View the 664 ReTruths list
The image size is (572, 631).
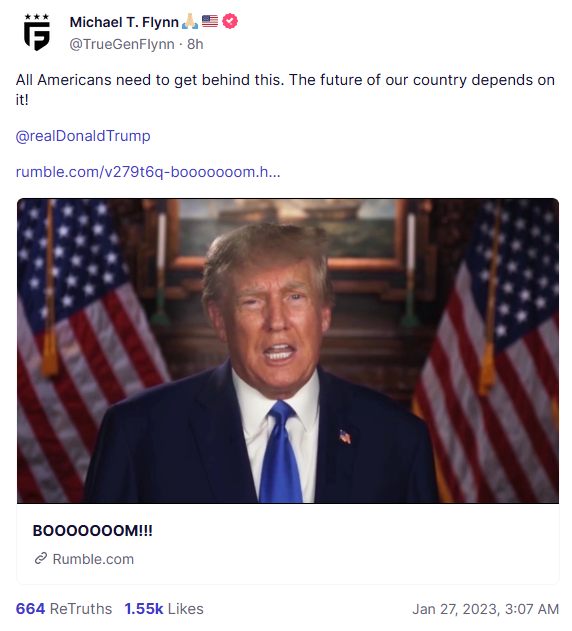tap(64, 609)
